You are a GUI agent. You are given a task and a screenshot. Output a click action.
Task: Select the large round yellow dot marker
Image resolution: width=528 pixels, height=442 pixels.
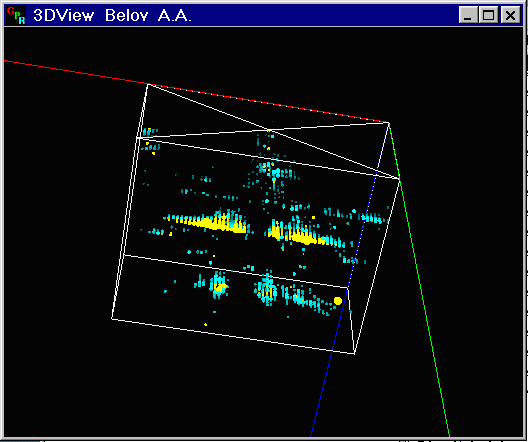click(338, 301)
